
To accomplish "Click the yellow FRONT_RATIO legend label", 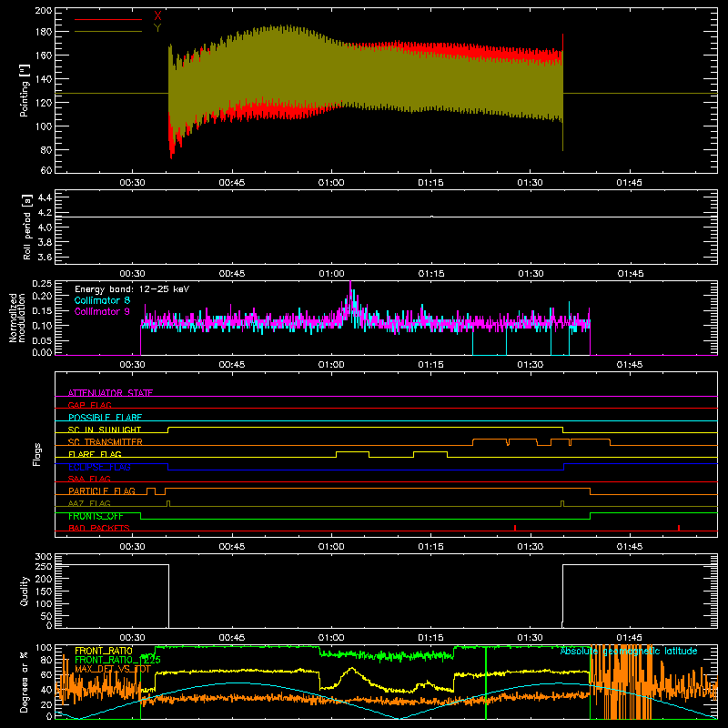I will 104,651.
